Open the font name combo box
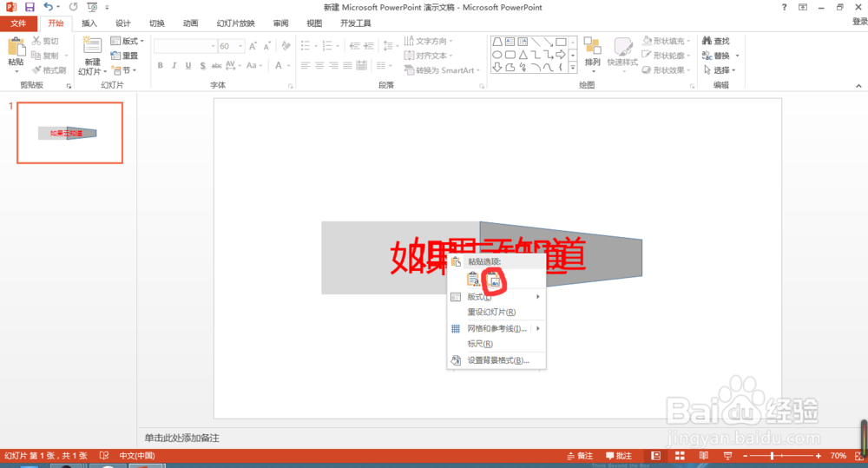This screenshot has width=868, height=468. coord(185,46)
